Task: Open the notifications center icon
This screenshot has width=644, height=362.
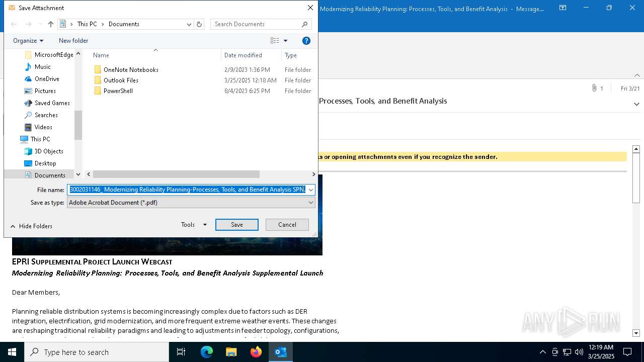Action: coord(627,352)
